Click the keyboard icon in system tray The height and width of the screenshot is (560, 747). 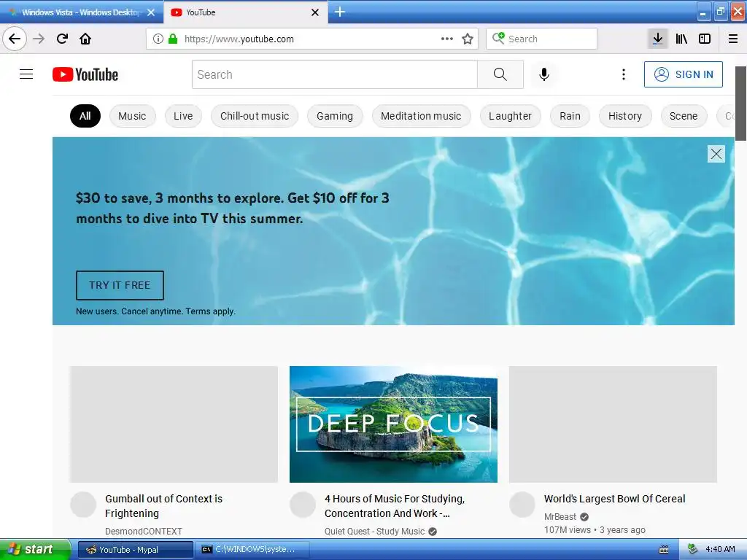coord(664,550)
